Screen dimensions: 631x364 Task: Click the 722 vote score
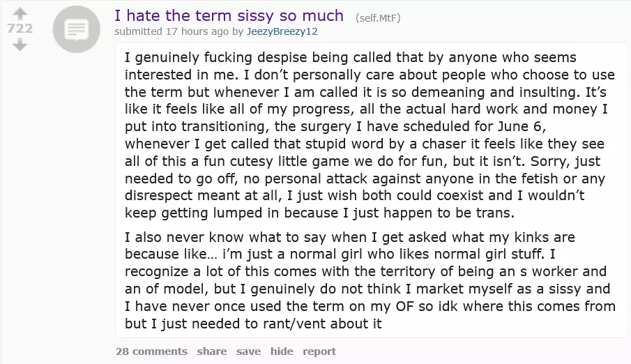point(20,29)
